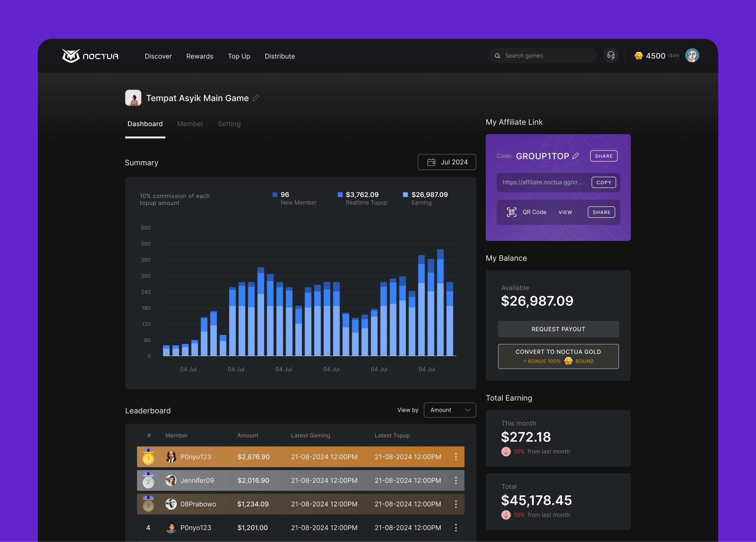Screen dimensions: 756x542
Task: Open the Jul 2024 date selector
Action: (x=447, y=162)
